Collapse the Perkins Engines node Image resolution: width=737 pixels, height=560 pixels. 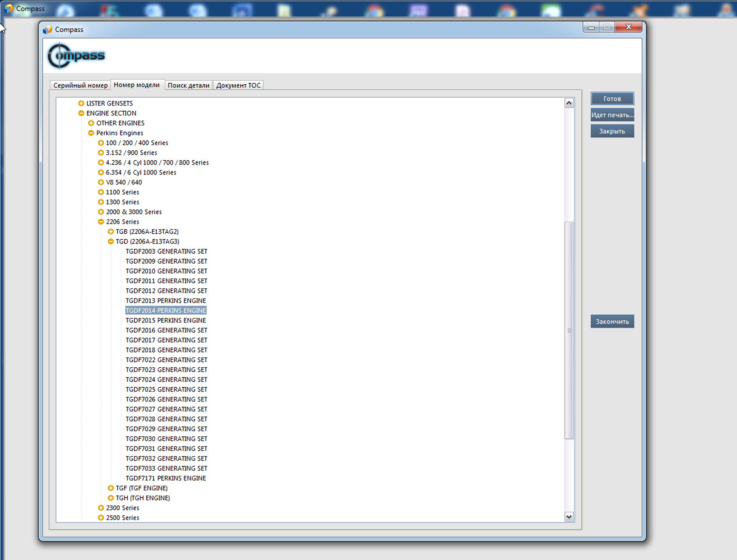[x=91, y=133]
